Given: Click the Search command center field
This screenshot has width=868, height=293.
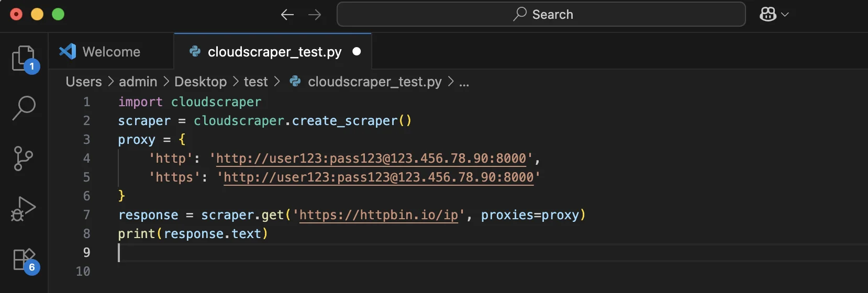Looking at the screenshot, I should [541, 14].
